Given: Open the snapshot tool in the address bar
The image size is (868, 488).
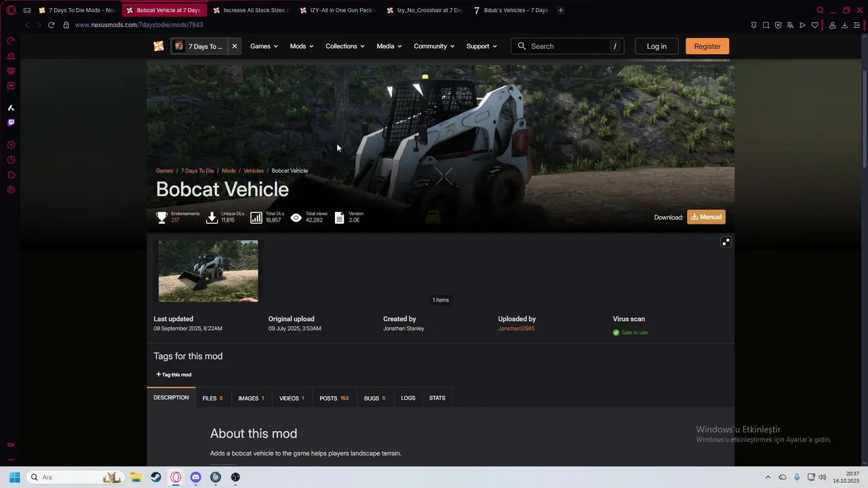Looking at the screenshot, I should pyautogui.click(x=766, y=25).
